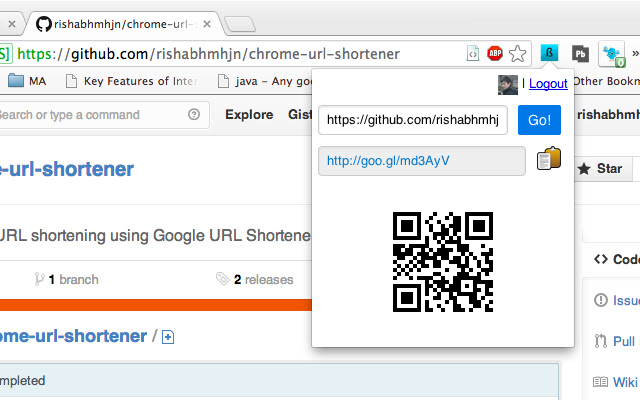Focus the long URL input field
This screenshot has width=640, height=400.
click(413, 120)
